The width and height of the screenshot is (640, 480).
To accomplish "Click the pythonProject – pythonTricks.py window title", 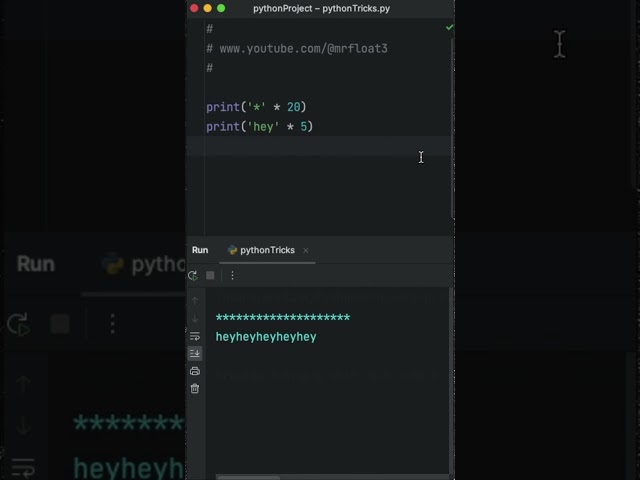I will [x=321, y=9].
